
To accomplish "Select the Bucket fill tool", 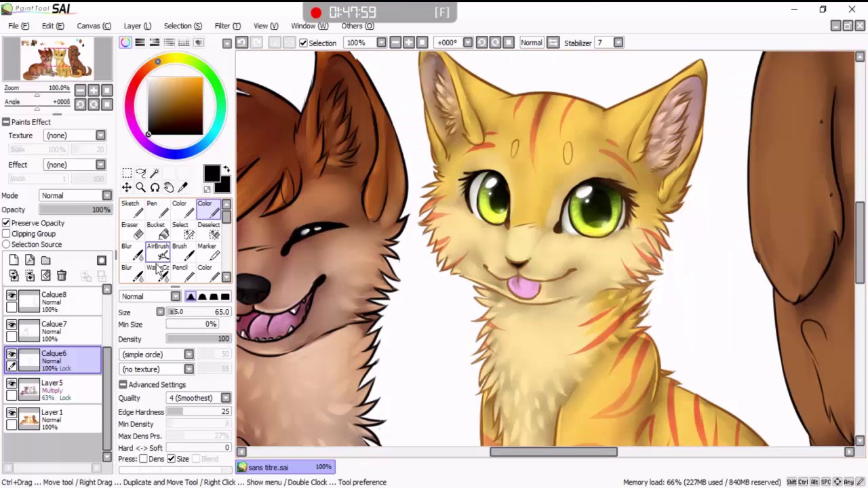I will [x=157, y=230].
